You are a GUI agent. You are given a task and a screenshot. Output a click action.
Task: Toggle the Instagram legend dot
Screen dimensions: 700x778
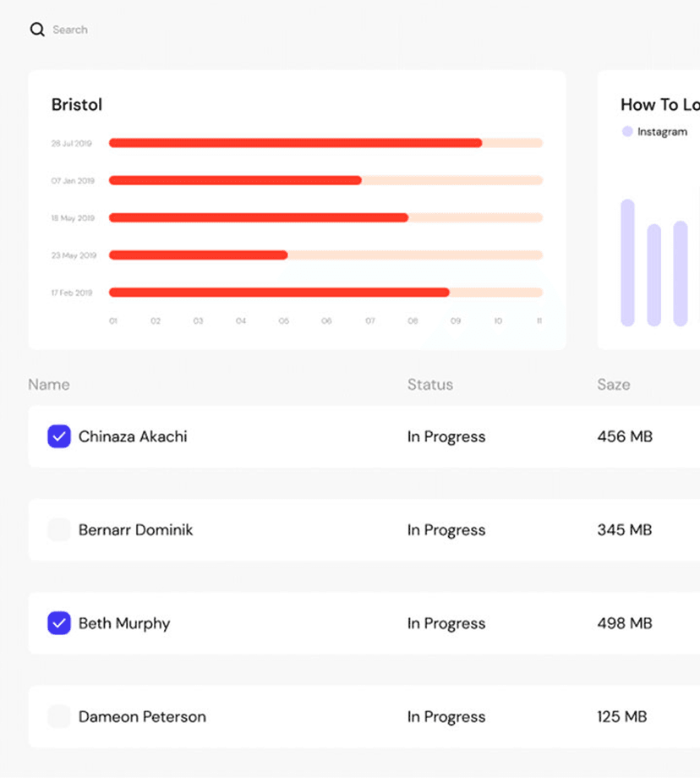point(626,131)
